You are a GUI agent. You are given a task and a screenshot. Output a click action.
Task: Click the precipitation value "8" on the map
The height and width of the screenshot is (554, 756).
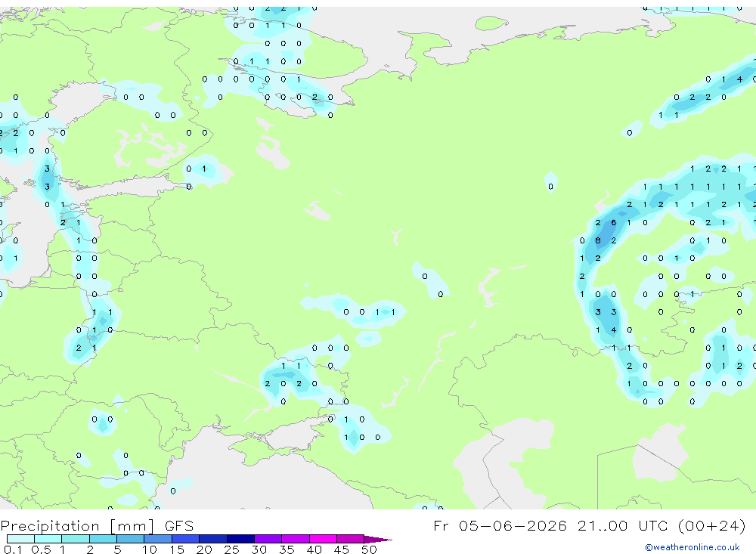598,240
